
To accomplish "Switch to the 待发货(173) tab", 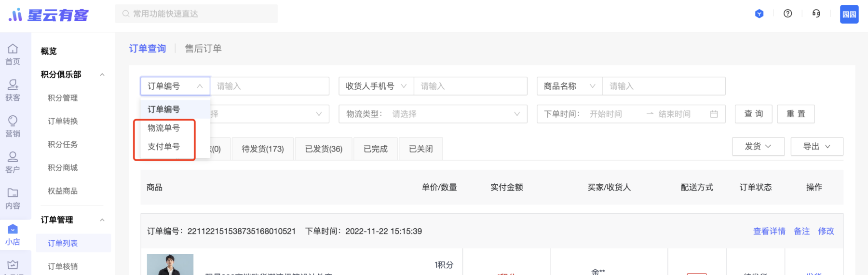I will [263, 149].
